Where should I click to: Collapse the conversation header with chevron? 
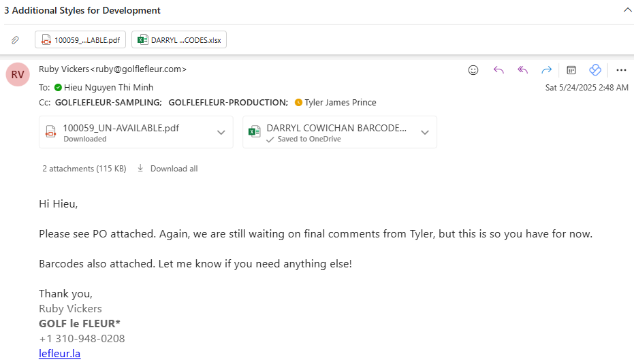[x=628, y=10]
